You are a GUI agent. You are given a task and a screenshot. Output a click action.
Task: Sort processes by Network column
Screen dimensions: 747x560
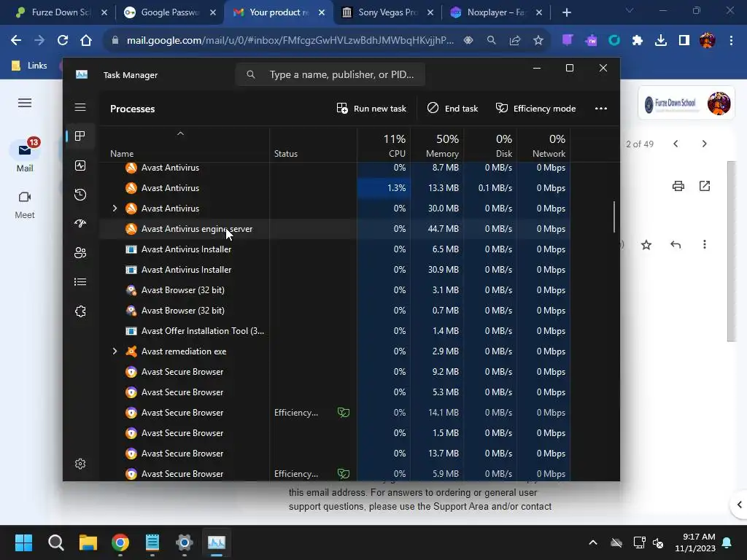click(x=544, y=146)
